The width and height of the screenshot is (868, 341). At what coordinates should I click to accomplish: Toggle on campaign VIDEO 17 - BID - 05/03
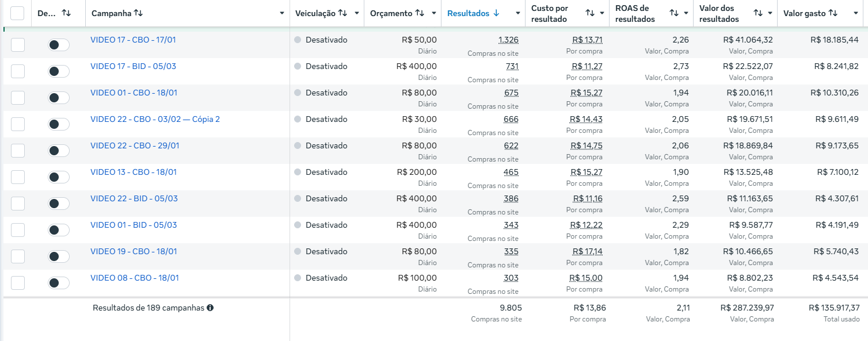pyautogui.click(x=59, y=71)
